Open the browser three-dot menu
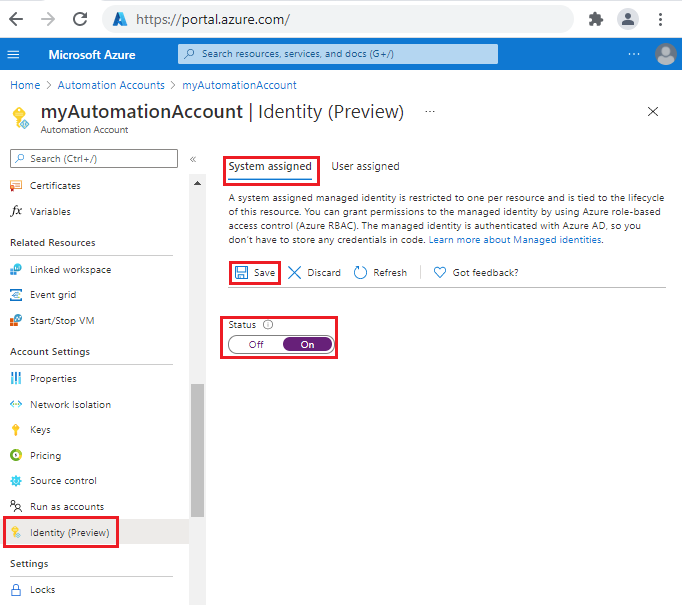682x605 pixels. [660, 19]
